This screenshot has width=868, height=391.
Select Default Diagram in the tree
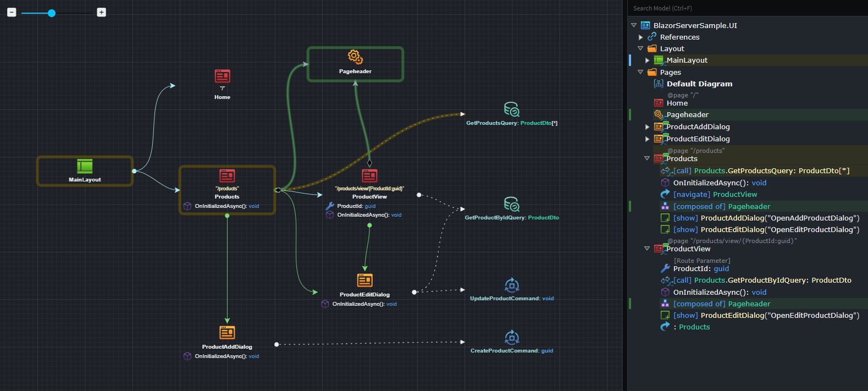point(699,84)
